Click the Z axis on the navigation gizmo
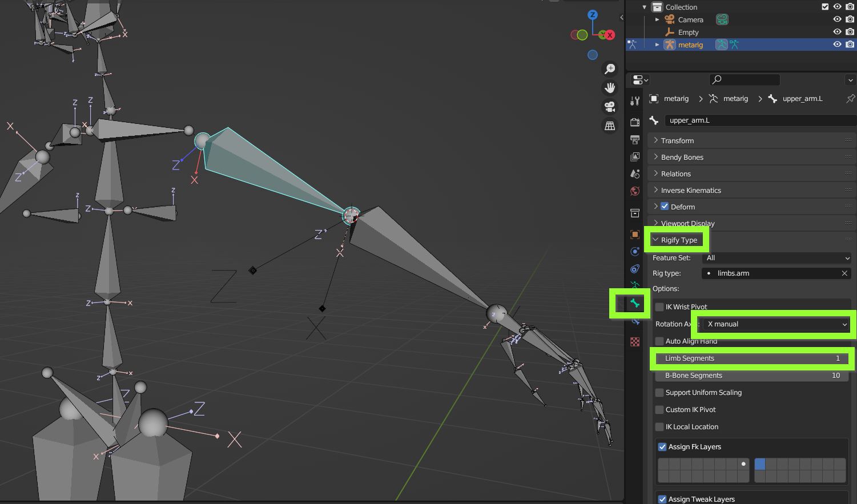 593,15
